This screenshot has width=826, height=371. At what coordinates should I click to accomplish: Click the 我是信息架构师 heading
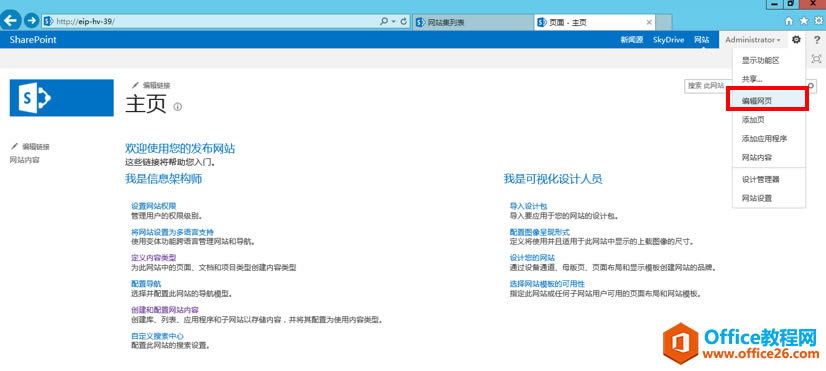(164, 179)
